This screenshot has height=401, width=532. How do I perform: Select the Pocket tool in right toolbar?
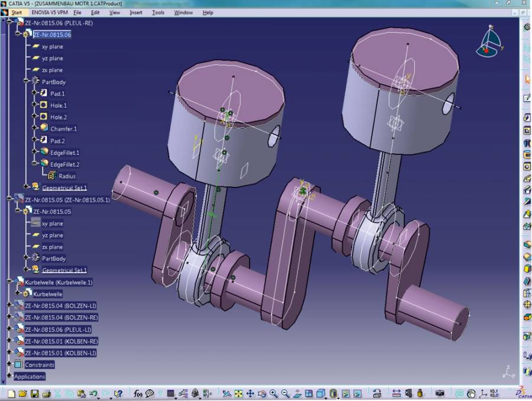[x=527, y=130]
